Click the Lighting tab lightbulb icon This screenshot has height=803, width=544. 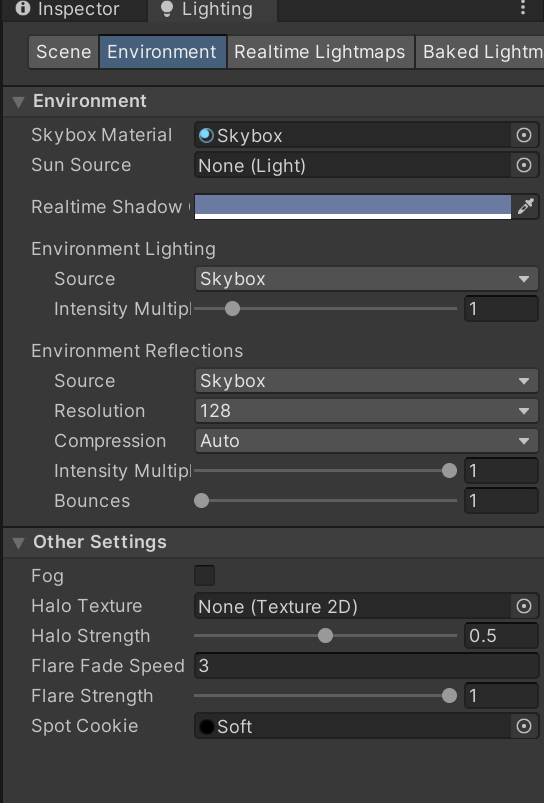click(x=166, y=9)
